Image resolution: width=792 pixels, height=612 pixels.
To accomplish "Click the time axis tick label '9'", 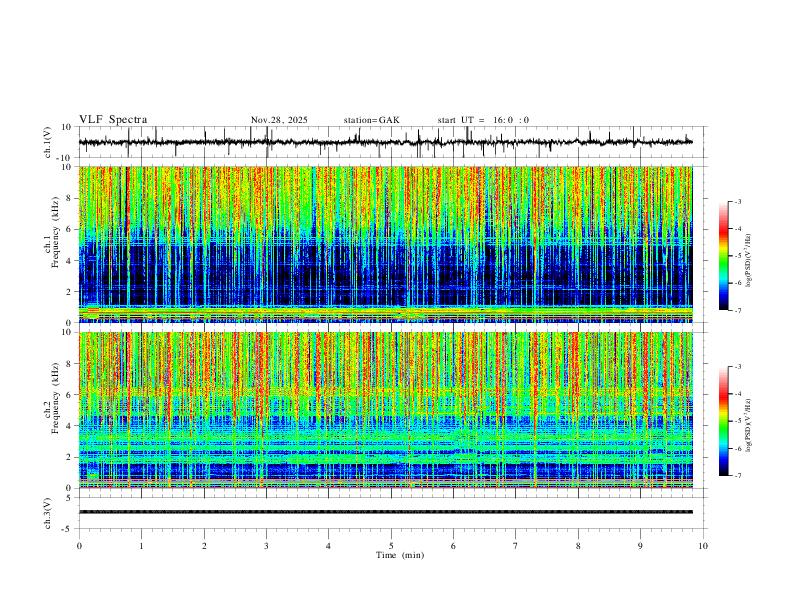I will [x=640, y=546].
